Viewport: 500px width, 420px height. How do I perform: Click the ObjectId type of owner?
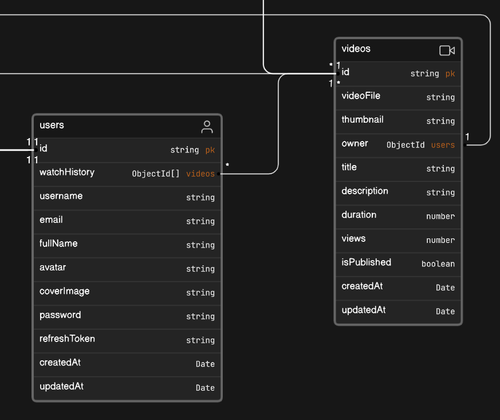[405, 145]
